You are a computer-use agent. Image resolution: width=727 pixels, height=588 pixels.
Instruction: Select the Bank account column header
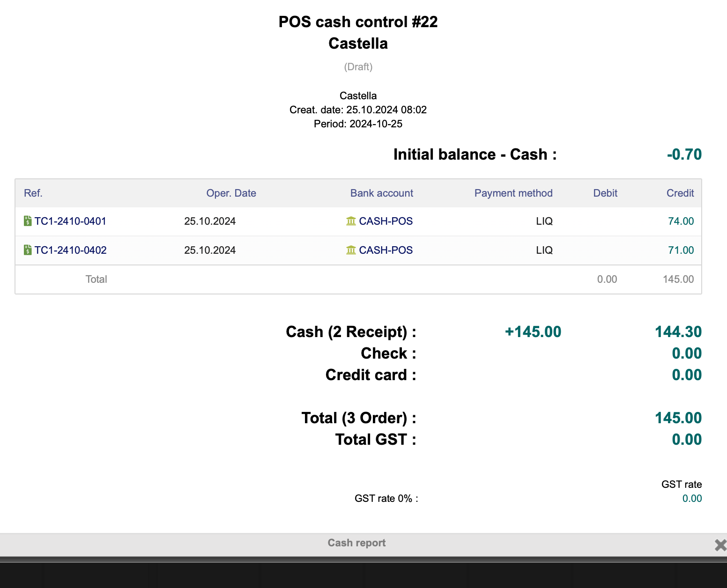pos(381,193)
